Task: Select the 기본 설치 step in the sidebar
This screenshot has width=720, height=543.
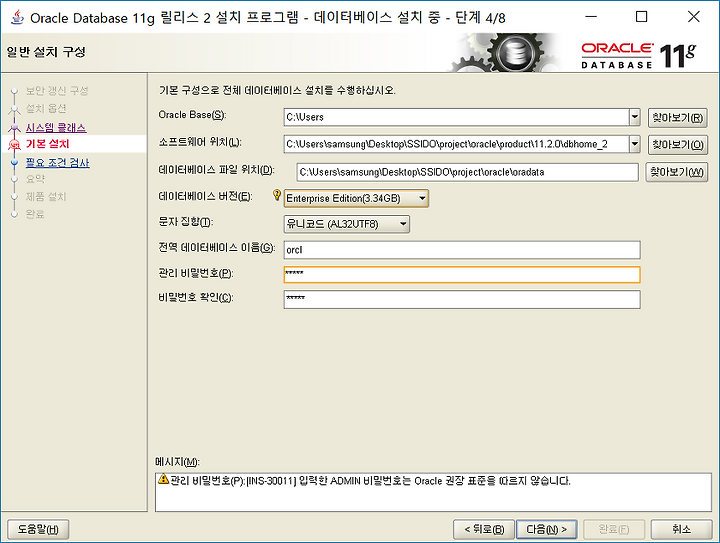Action: [x=47, y=144]
